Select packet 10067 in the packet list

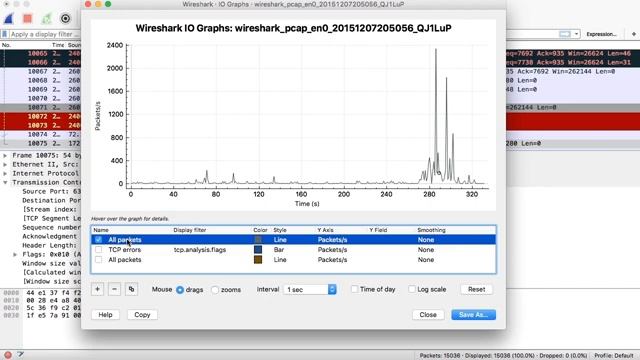point(41,71)
